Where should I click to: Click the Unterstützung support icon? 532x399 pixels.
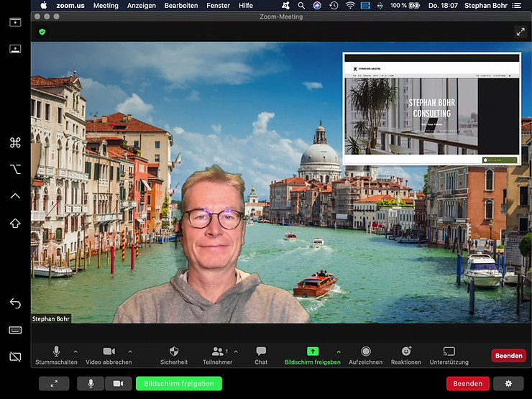(x=449, y=351)
